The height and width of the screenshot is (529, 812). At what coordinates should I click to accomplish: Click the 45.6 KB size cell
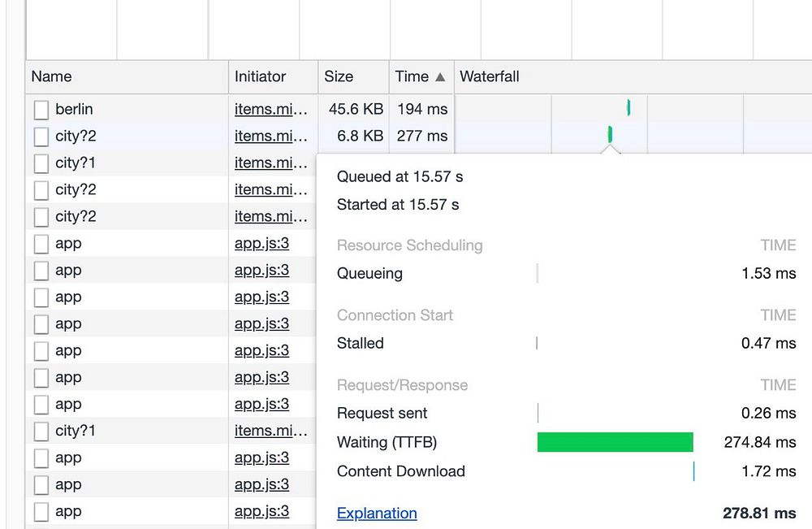coord(356,109)
